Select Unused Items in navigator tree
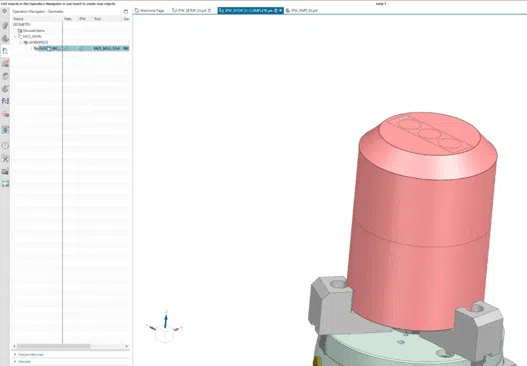Screen dimensions: 527x366 (34, 31)
